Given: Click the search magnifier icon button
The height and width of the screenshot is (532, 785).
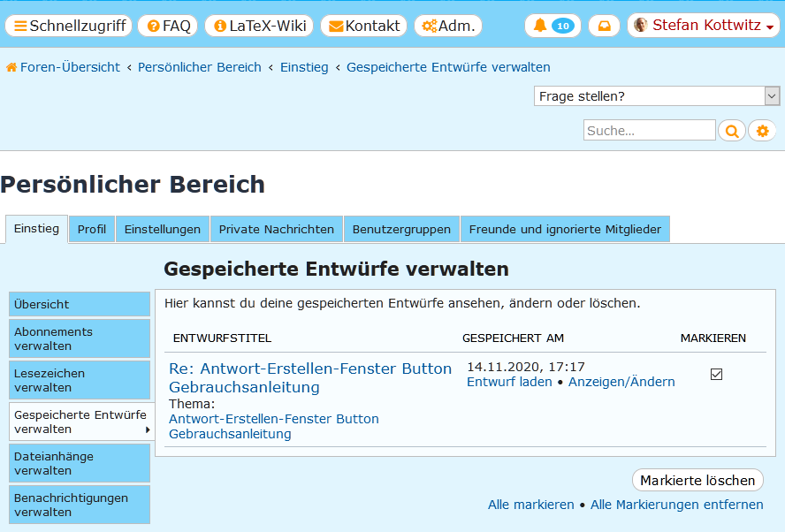Looking at the screenshot, I should tap(731, 131).
